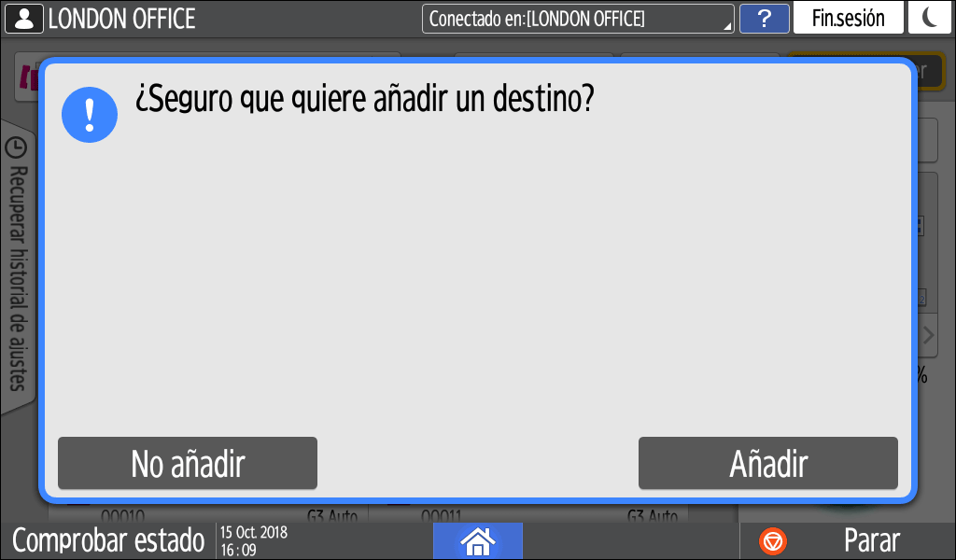Log out using Fin.sesión
The image size is (956, 560).
(x=848, y=18)
